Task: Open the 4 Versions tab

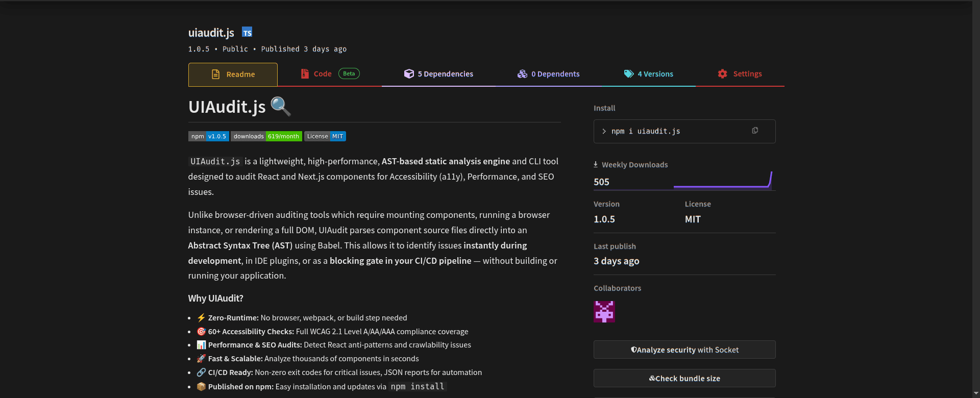Action: coord(648,74)
